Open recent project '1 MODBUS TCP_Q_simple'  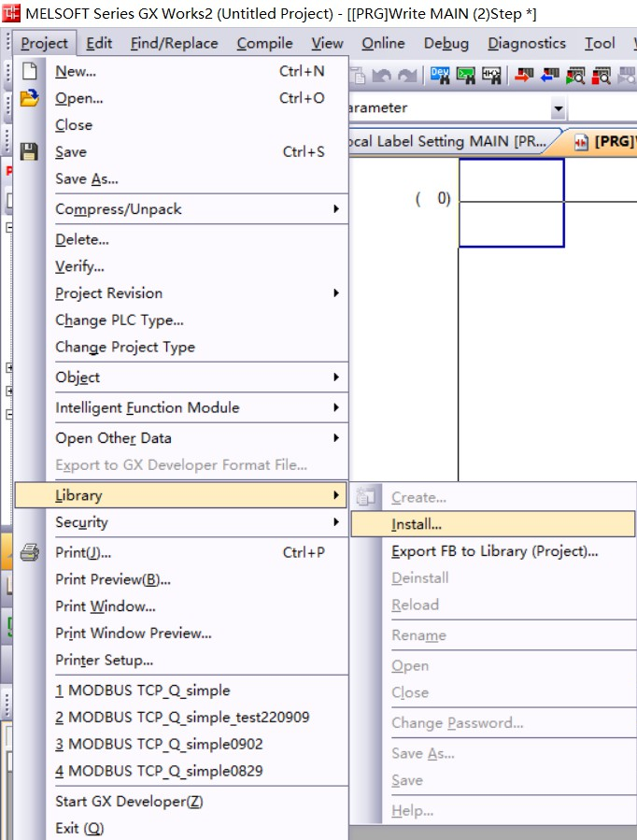pos(181,690)
